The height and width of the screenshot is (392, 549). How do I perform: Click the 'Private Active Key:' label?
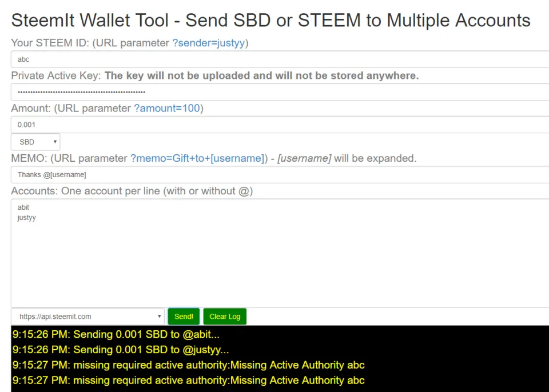57,75
